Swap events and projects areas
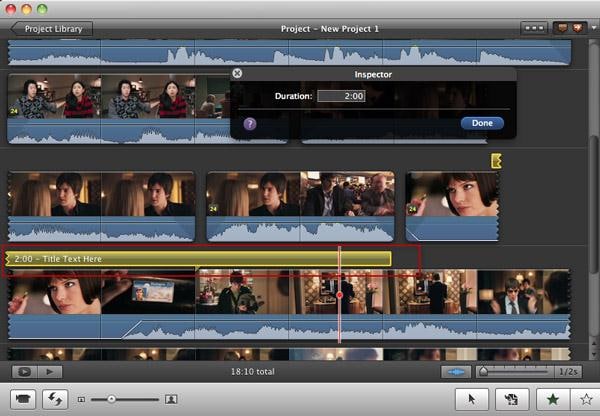 pyautogui.click(x=55, y=399)
